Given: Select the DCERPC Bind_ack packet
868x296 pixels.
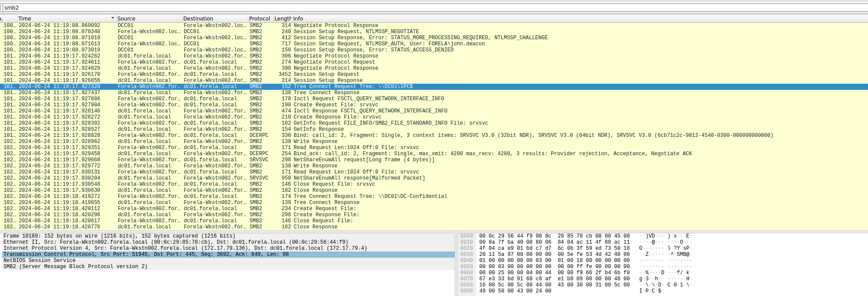Looking at the screenshot, I should pyautogui.click(x=434, y=153).
